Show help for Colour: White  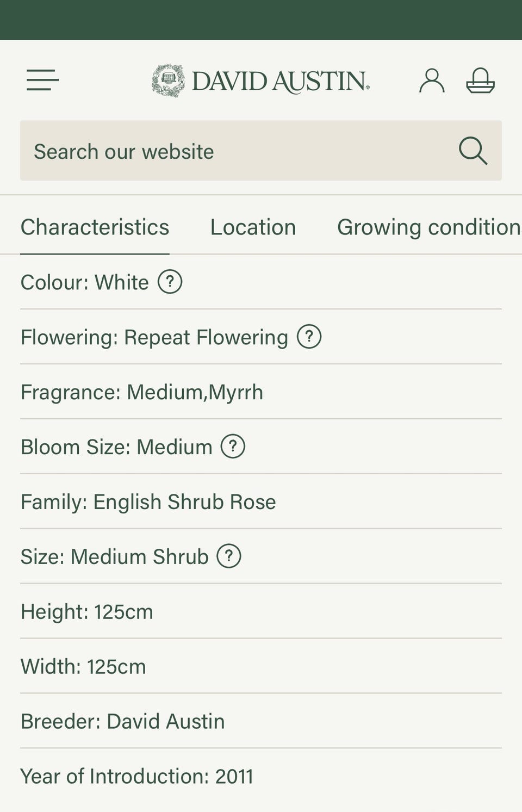pos(170,282)
